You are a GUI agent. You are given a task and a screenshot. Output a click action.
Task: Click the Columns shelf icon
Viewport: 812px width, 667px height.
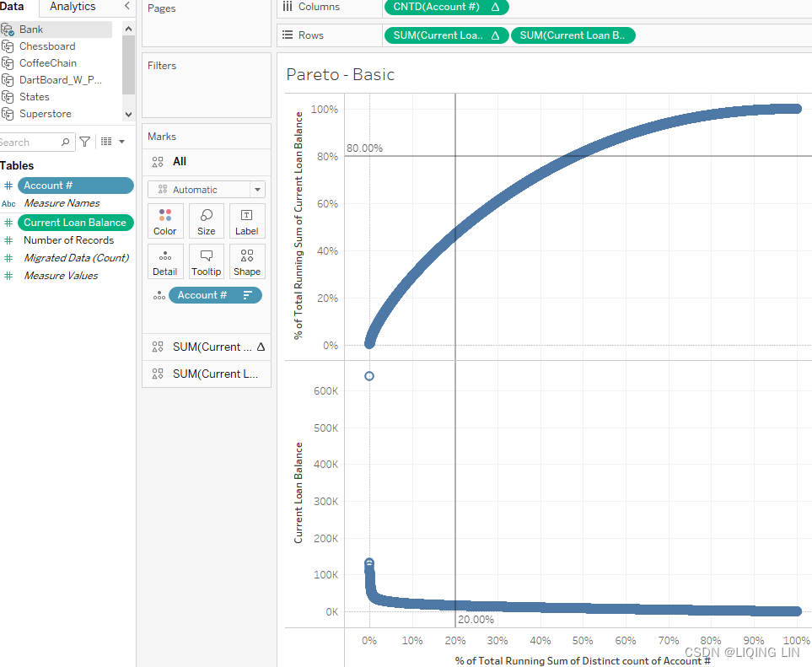pos(288,7)
